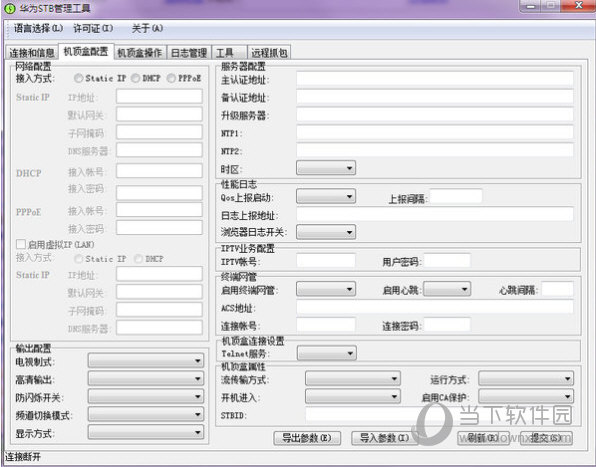Click the 用户密码 input field
Image resolution: width=596 pixels, height=467 pixels.
[447, 261]
